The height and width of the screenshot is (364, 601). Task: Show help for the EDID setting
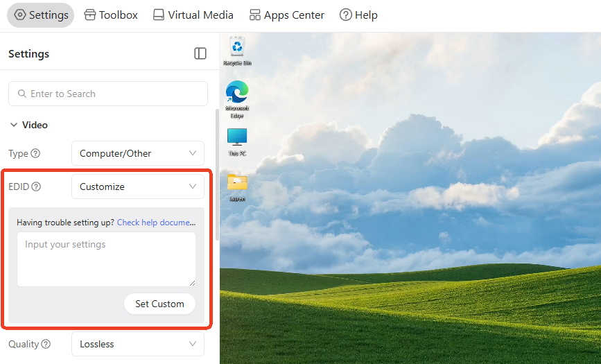[x=36, y=187]
